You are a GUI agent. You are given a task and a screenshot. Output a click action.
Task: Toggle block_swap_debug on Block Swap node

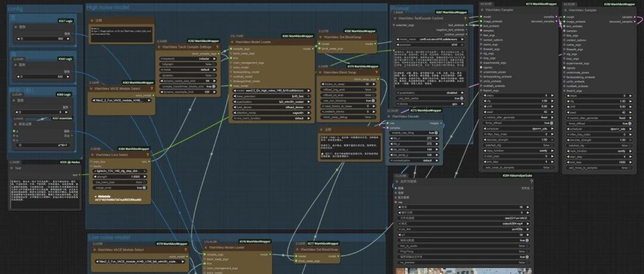tap(349, 117)
